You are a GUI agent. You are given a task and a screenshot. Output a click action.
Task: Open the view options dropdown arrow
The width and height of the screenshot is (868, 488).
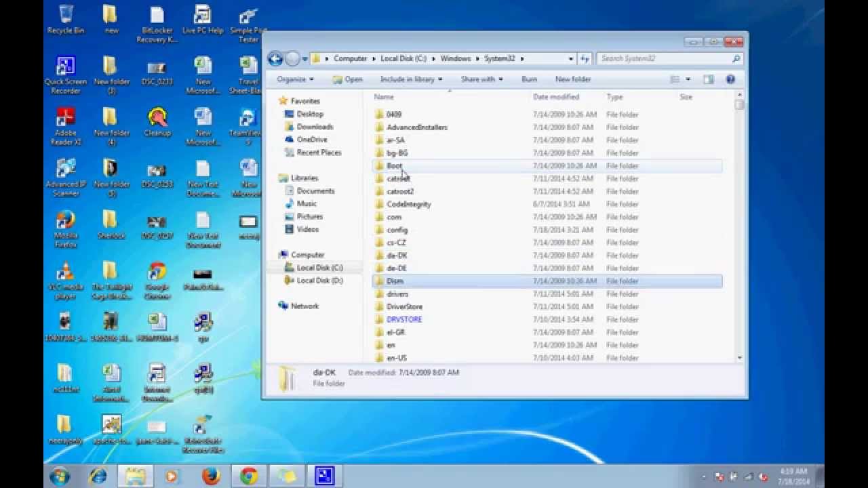(688, 79)
